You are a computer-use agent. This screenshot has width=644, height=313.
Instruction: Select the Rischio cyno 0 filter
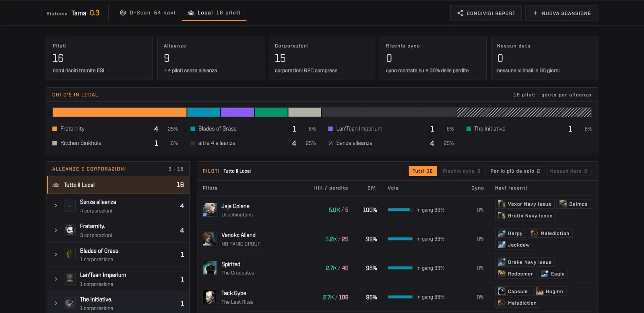pos(461,171)
